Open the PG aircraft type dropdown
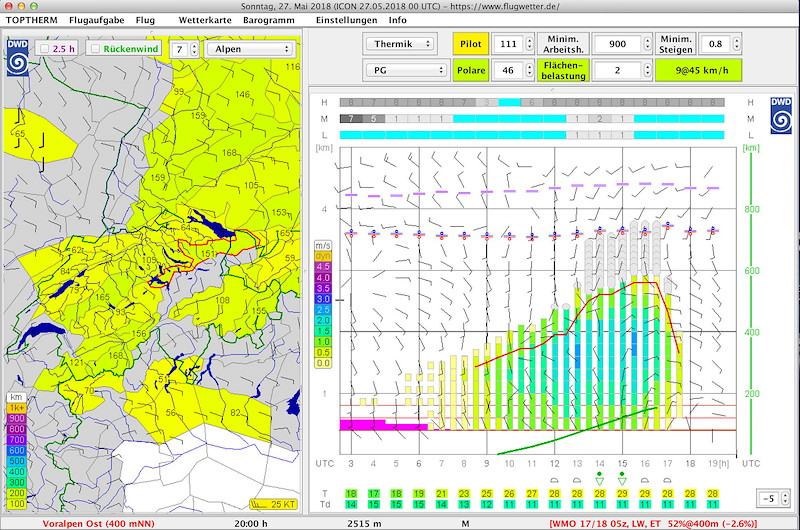 pyautogui.click(x=407, y=70)
